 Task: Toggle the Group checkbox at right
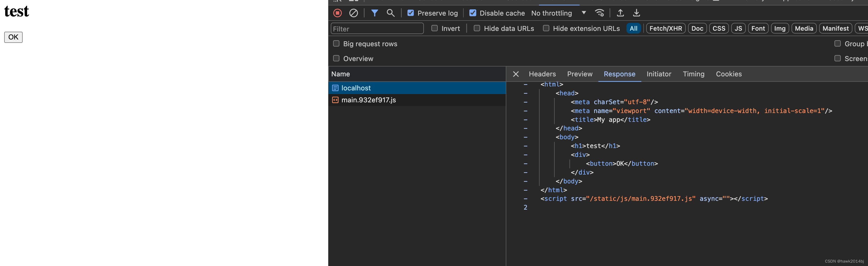[837, 43]
